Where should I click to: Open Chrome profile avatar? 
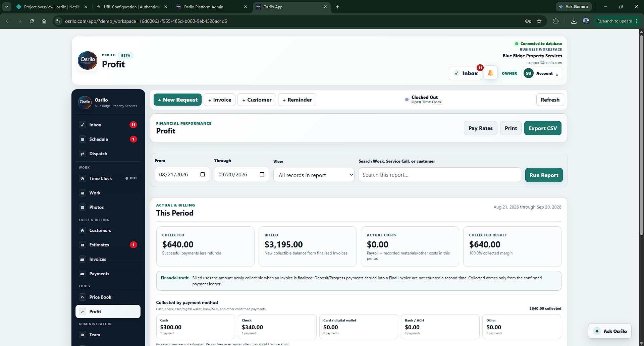click(x=586, y=21)
